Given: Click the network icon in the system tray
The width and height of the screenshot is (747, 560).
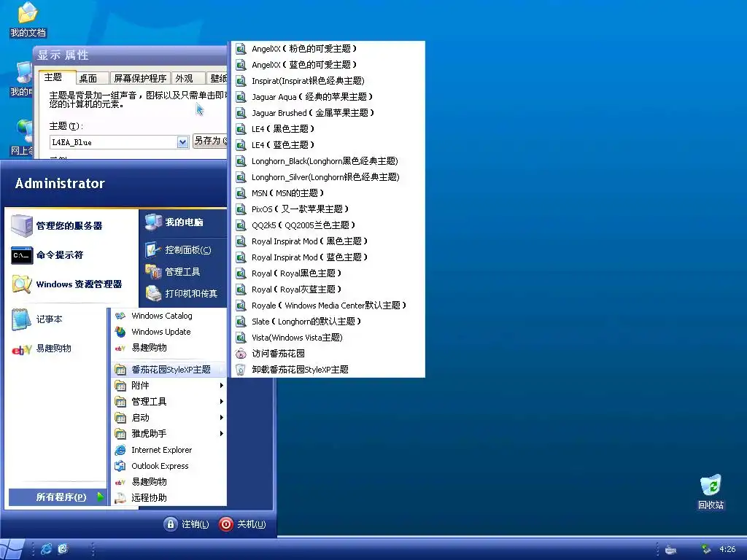Looking at the screenshot, I should coord(706,549).
